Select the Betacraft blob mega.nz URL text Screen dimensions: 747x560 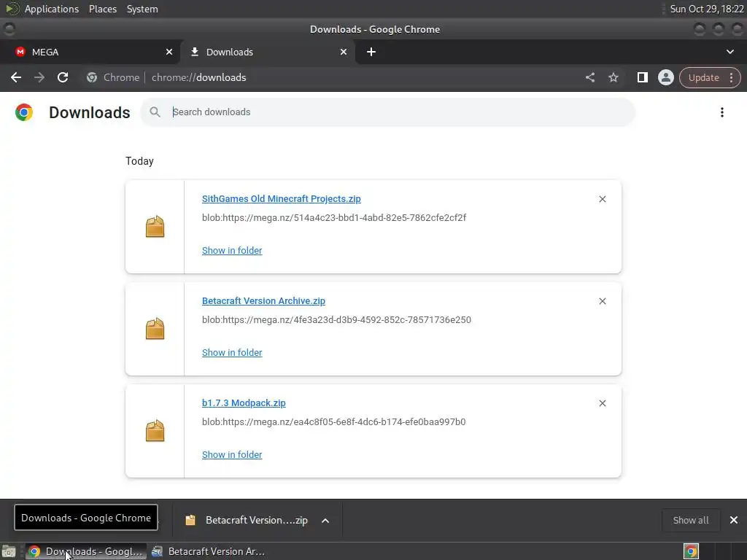tap(336, 319)
